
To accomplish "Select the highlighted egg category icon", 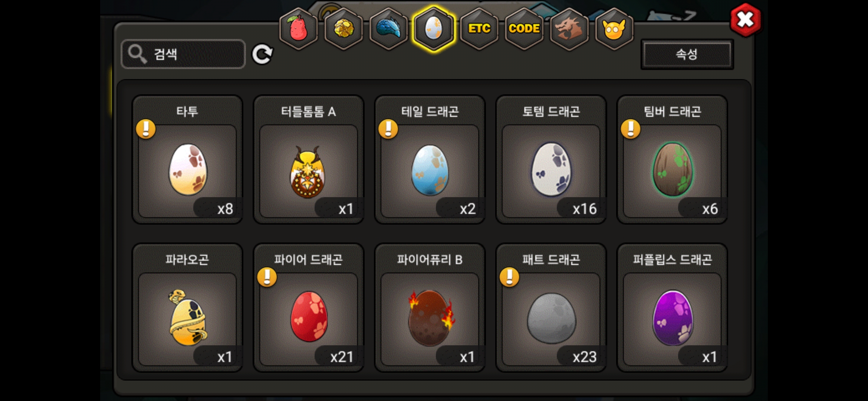I will coord(434,29).
